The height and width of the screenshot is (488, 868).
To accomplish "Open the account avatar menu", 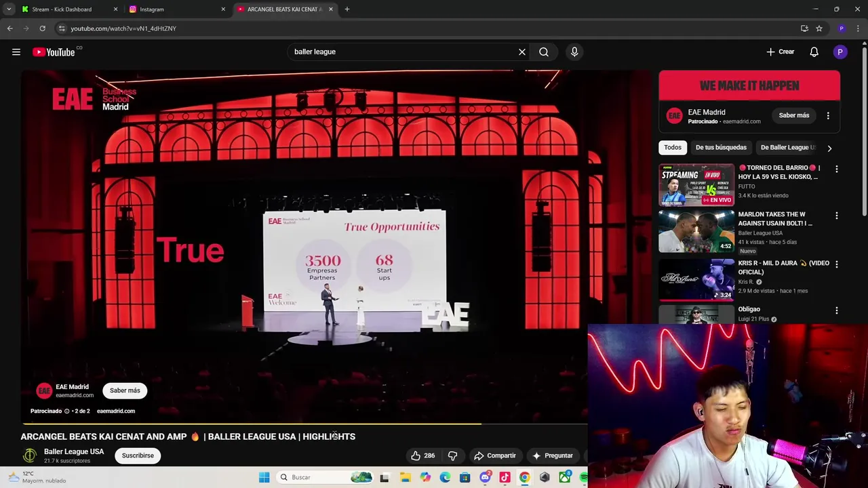I will pyautogui.click(x=840, y=52).
